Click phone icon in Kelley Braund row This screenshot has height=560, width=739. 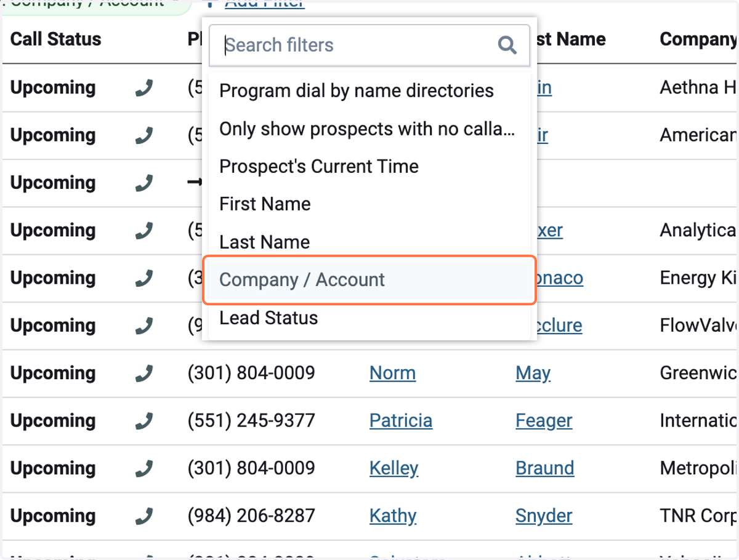(143, 469)
